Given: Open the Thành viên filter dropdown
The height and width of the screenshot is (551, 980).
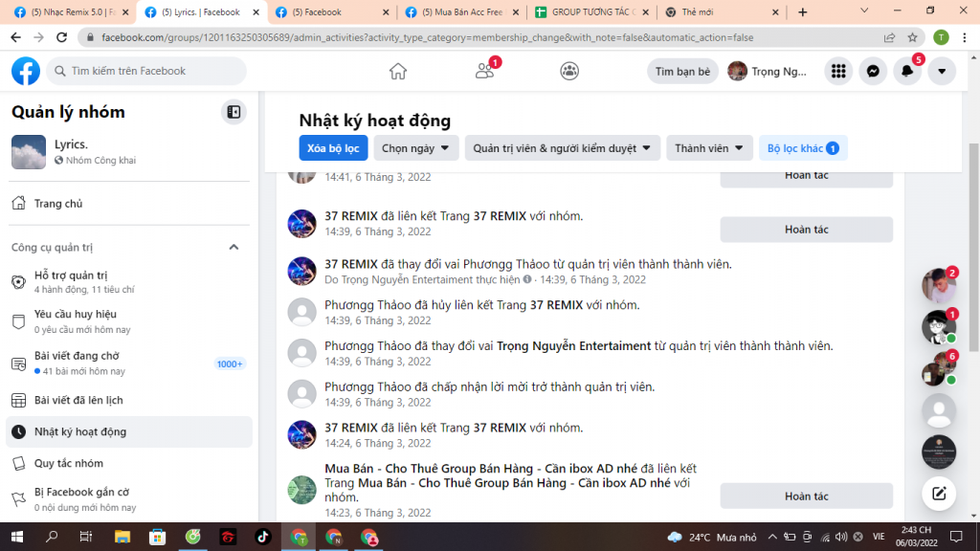Looking at the screenshot, I should [x=709, y=148].
